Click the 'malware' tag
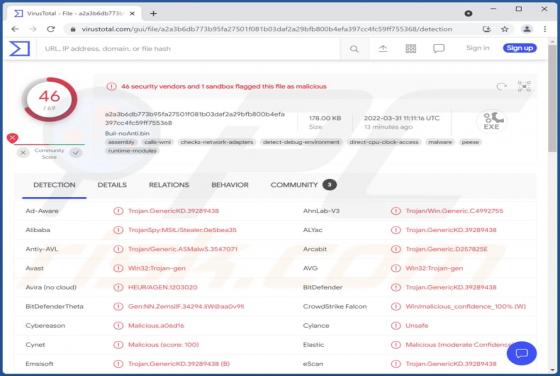560x376 pixels. (x=440, y=142)
